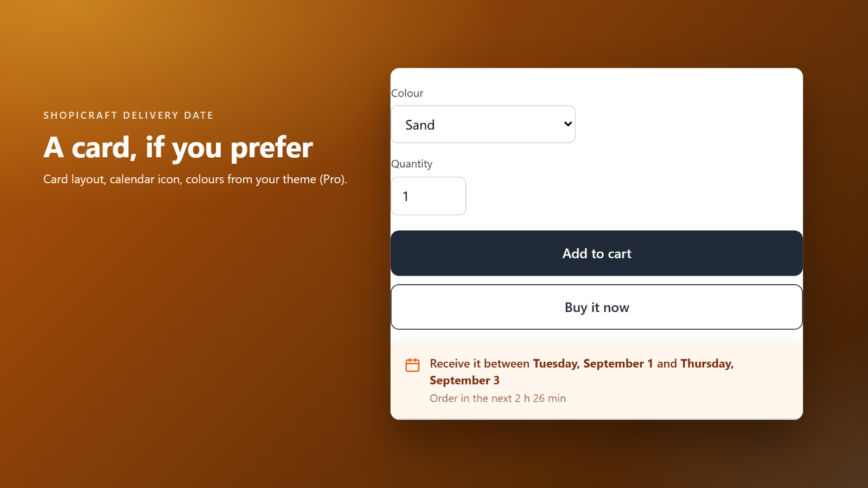Open the Colour dropdown showing Sand
Viewport: 868px width, 488px height.
tap(483, 124)
